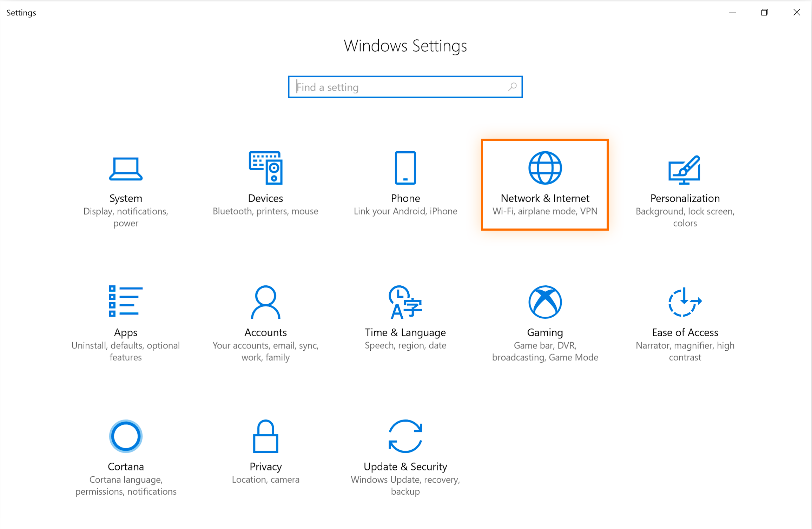Open the Cortana circle icon

126,436
